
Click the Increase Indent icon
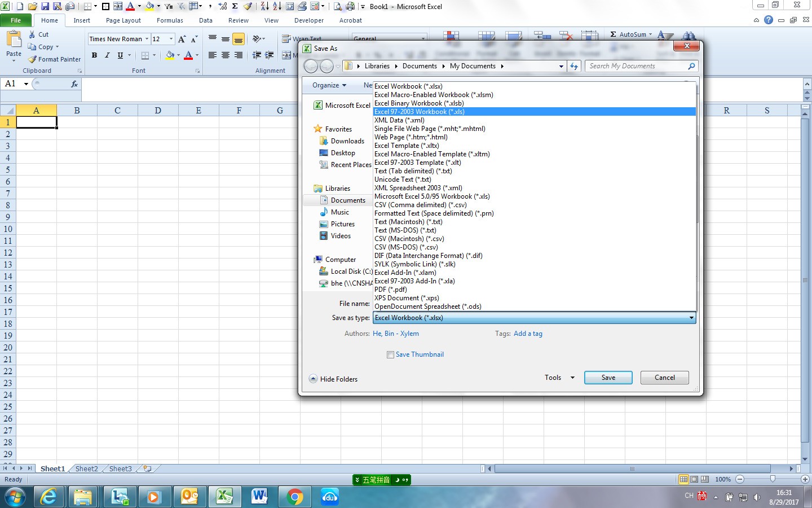pos(270,55)
